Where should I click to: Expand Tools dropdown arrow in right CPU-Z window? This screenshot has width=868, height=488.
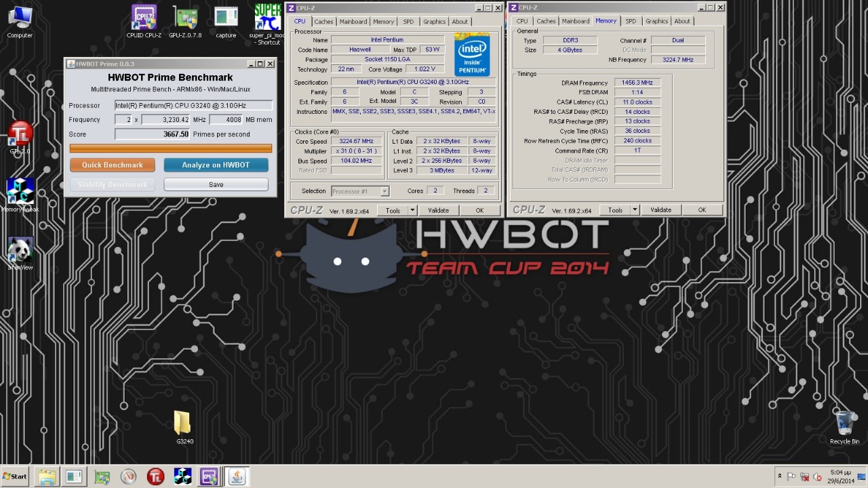click(635, 210)
